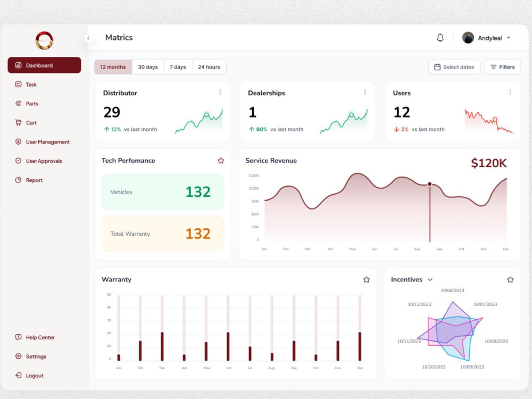Viewport: 532px width, 399px height.
Task: Favorite the Warranty chart with its star
Action: point(367,280)
